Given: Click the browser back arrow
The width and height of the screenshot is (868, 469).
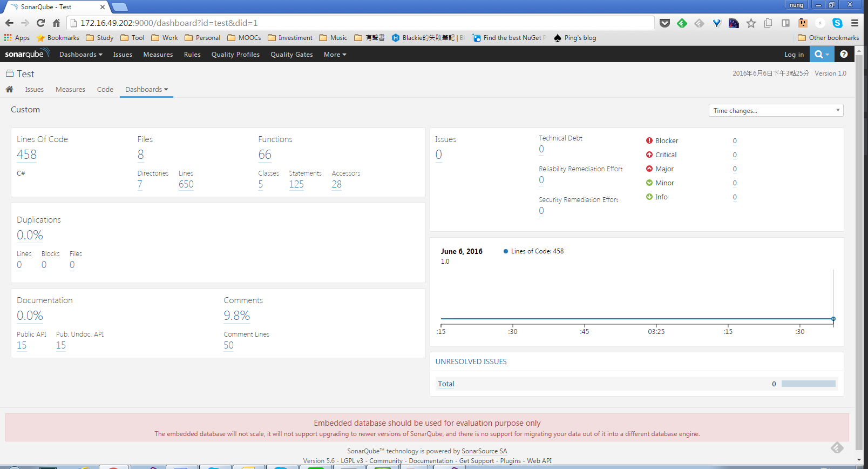Looking at the screenshot, I should [9, 23].
